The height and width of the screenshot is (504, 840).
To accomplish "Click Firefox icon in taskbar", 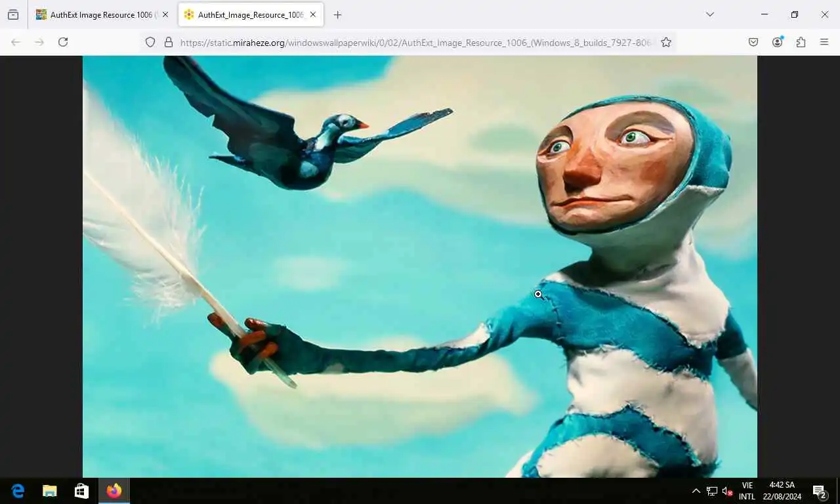I will 114,491.
